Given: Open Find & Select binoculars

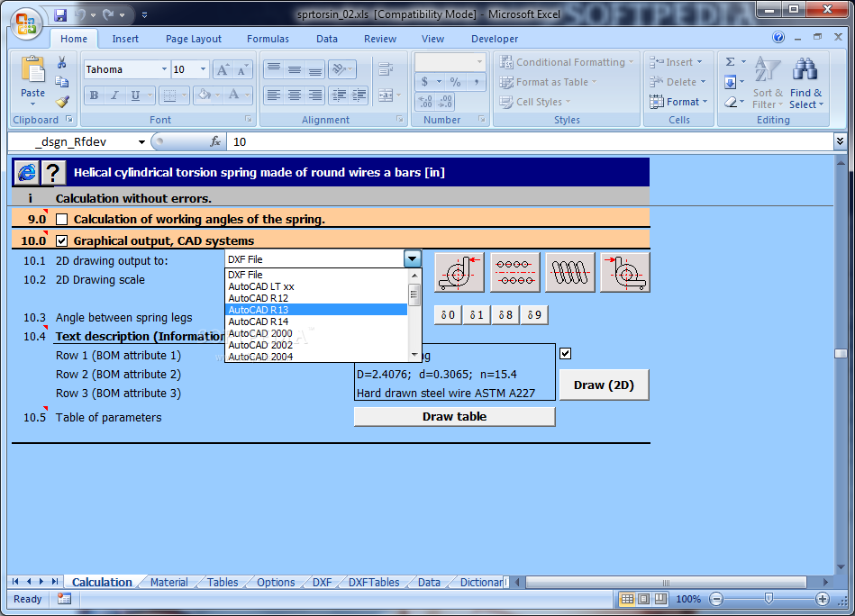Looking at the screenshot, I should pos(805,82).
